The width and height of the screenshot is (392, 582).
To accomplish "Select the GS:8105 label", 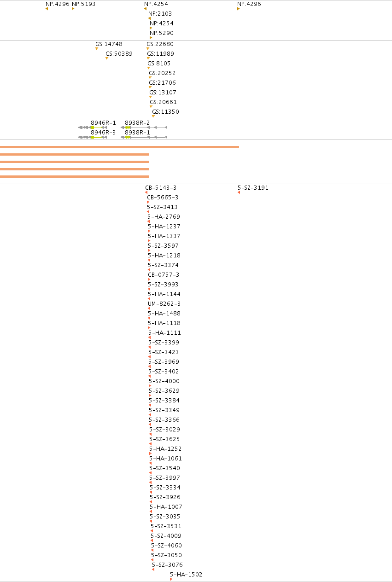I will tap(159, 63).
